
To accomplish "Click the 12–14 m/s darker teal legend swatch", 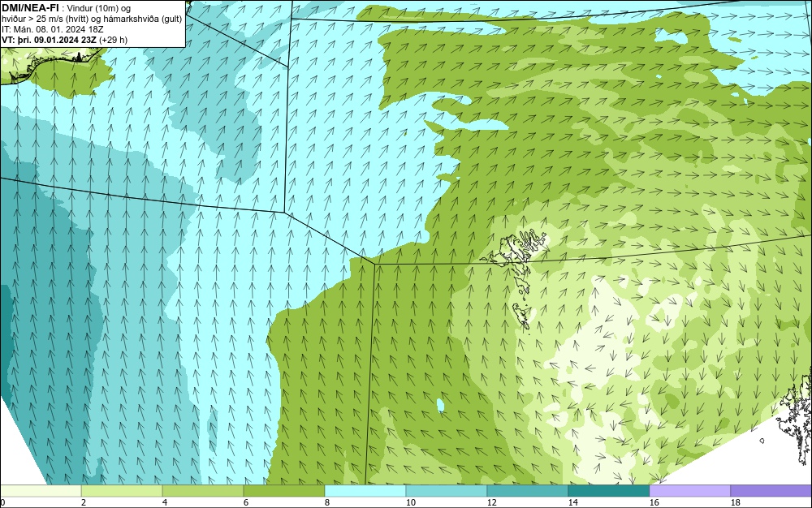I will click(x=527, y=491).
